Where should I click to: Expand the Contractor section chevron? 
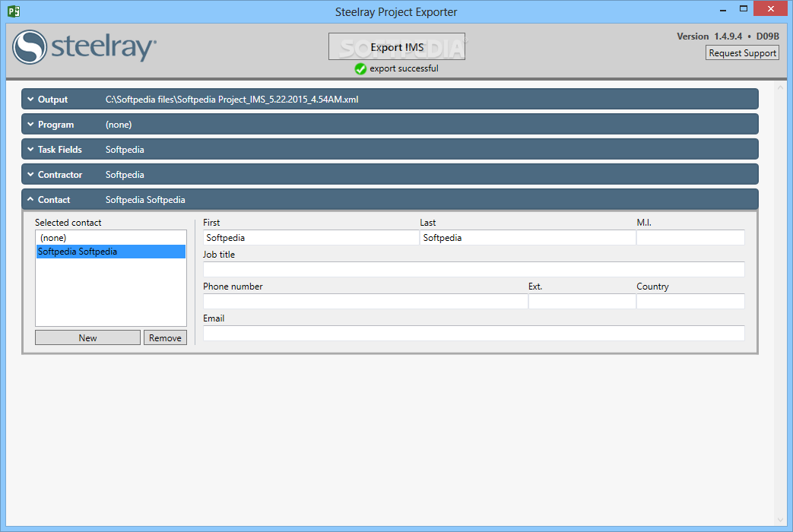(30, 175)
